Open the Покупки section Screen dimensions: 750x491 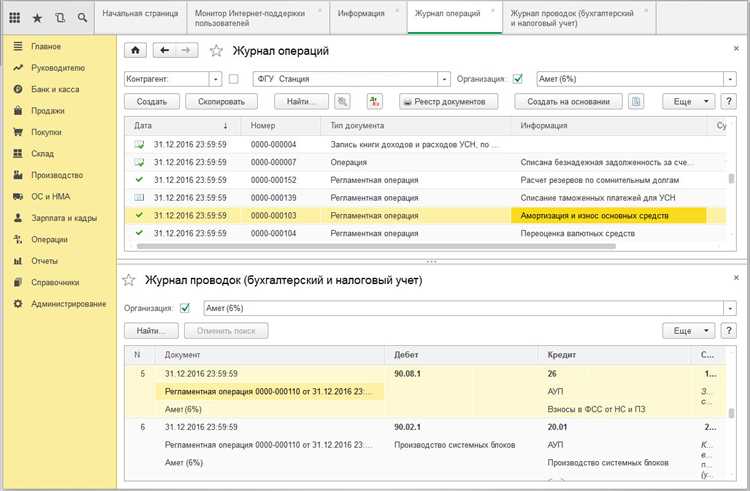click(x=46, y=132)
